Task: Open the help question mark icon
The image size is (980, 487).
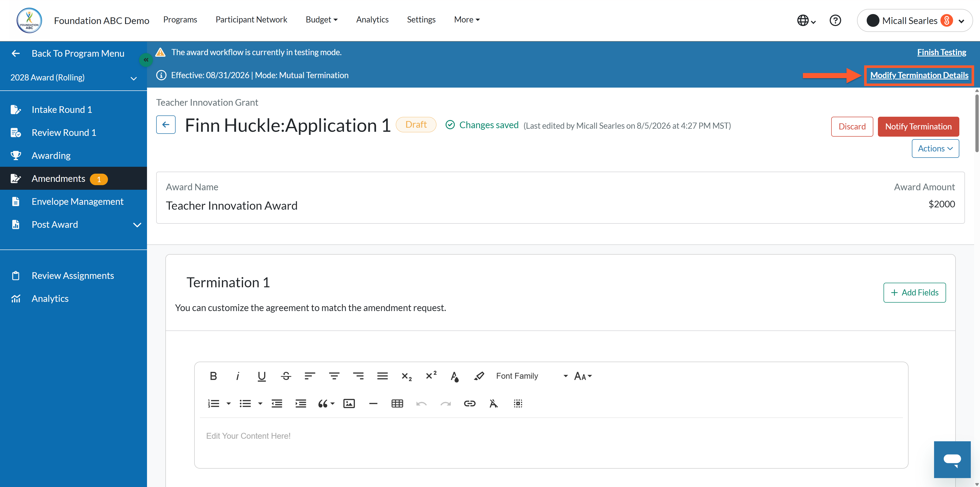Action: point(836,20)
